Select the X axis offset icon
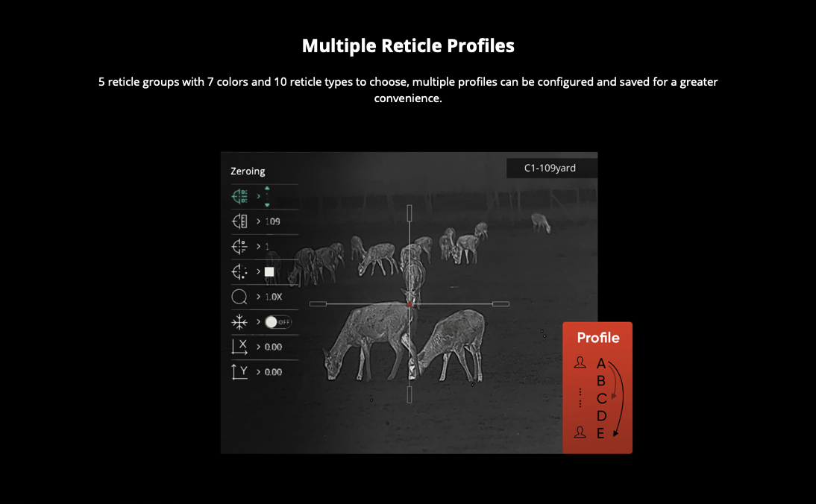This screenshot has height=504, width=816. (x=239, y=347)
